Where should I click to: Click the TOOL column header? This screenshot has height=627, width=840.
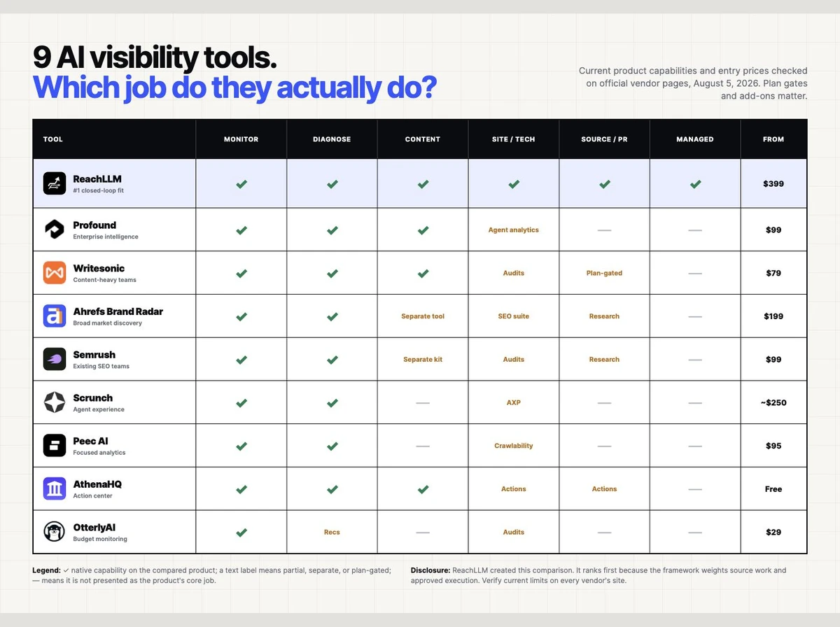(x=53, y=139)
